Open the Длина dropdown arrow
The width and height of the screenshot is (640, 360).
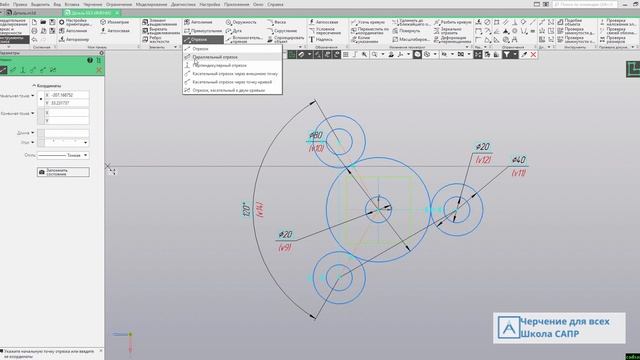(x=33, y=133)
